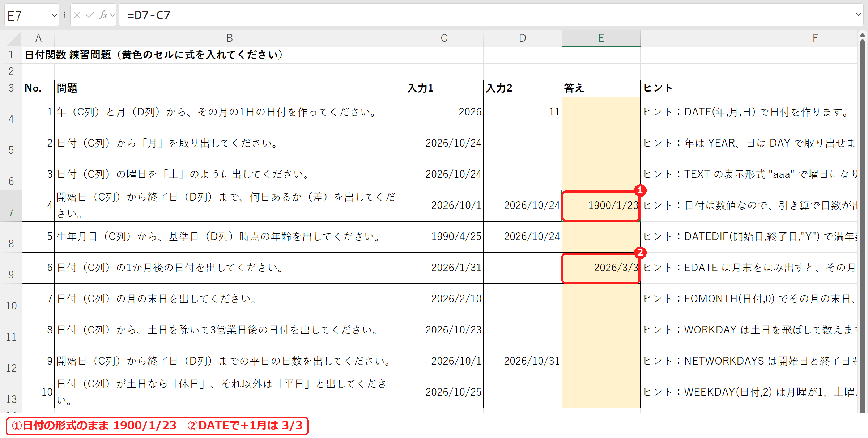Open the Insert Function fx button

coord(103,15)
